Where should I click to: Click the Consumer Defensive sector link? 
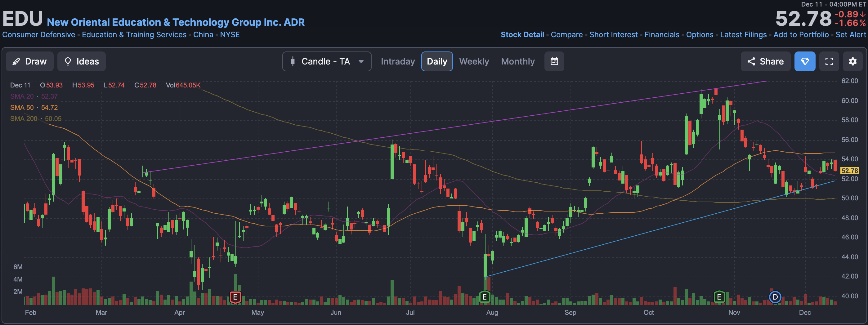pyautogui.click(x=38, y=35)
